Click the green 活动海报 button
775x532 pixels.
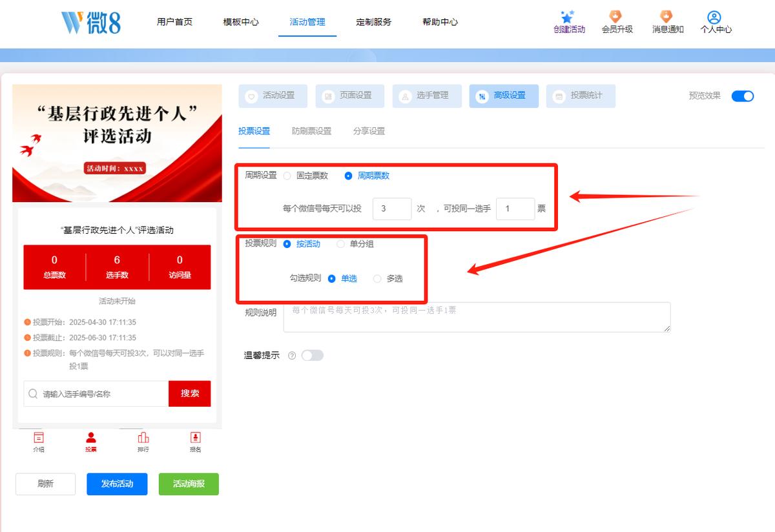pyautogui.click(x=189, y=484)
